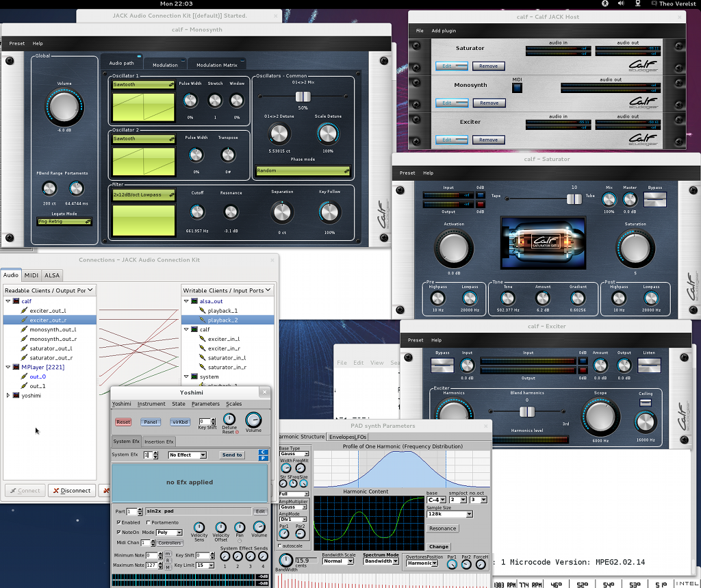The width and height of the screenshot is (701, 588).
Task: Click the Yoshimi master Volume knob
Action: point(253,420)
